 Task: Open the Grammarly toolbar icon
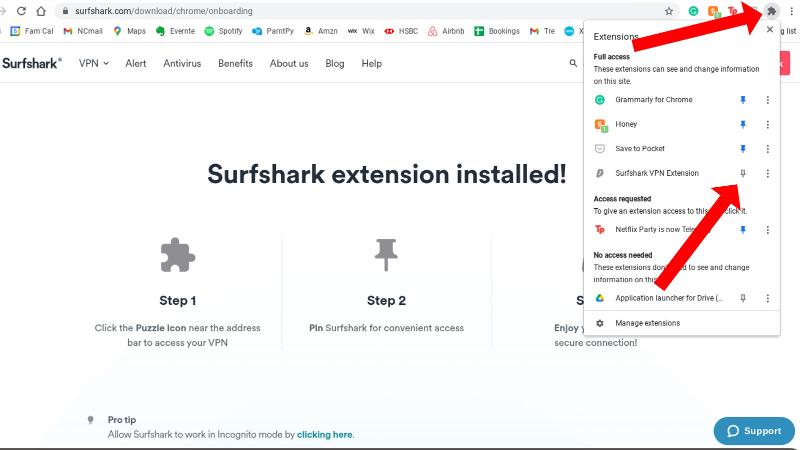pos(693,11)
